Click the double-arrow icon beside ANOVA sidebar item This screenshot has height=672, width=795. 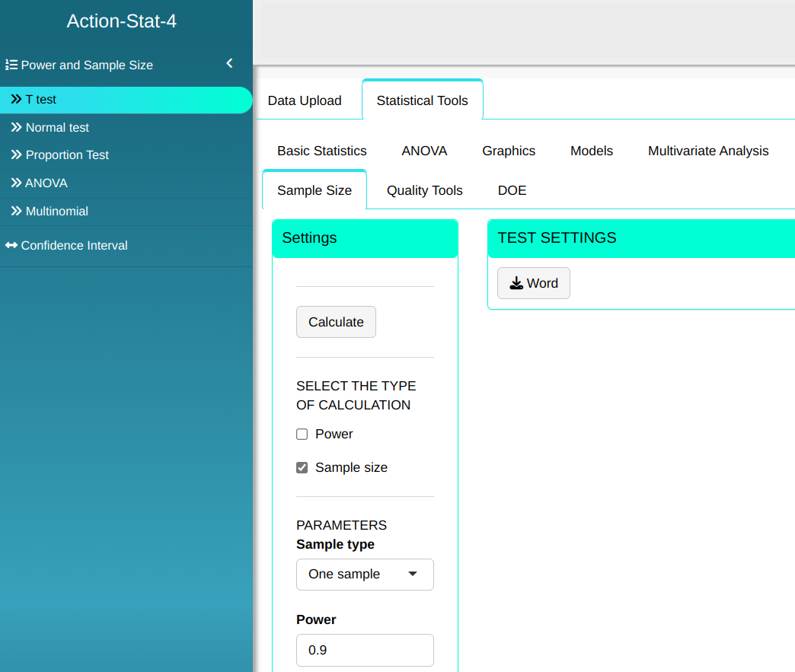16,183
